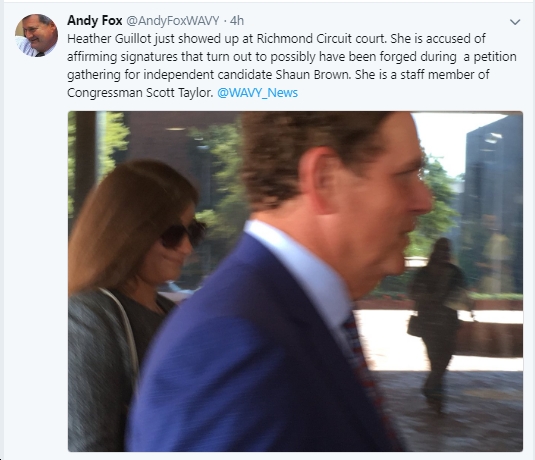The image size is (535, 460).
Task: Expand the tweet options chevron menu
Action: [515, 22]
